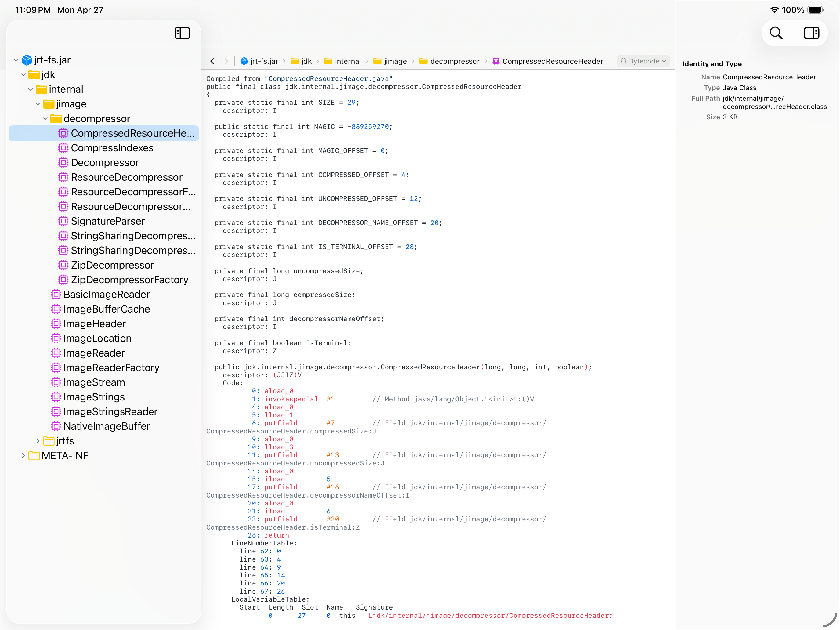The image size is (840, 630).
Task: Go forward with the right arrow
Action: pos(226,61)
